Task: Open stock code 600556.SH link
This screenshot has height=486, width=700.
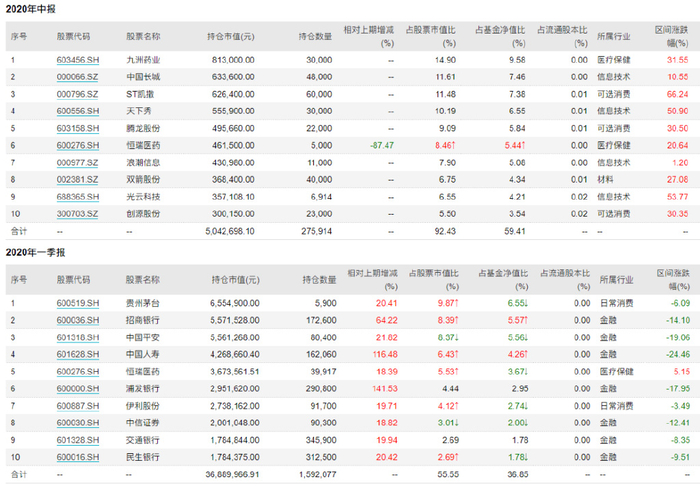Action: 78,111
